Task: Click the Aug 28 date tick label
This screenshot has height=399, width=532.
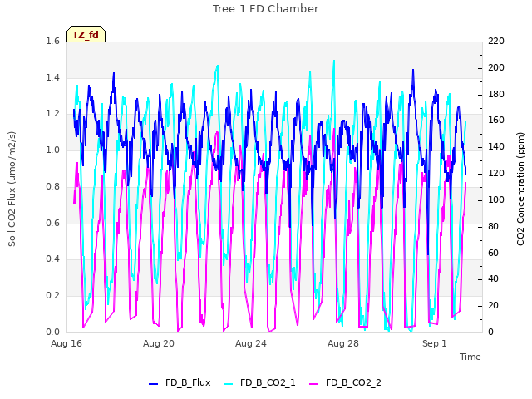Action: 343,343
